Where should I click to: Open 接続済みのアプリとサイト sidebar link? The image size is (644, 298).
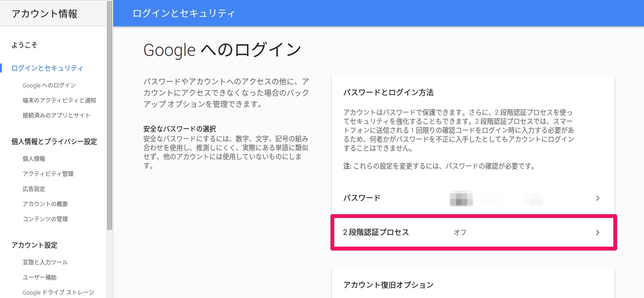[56, 115]
